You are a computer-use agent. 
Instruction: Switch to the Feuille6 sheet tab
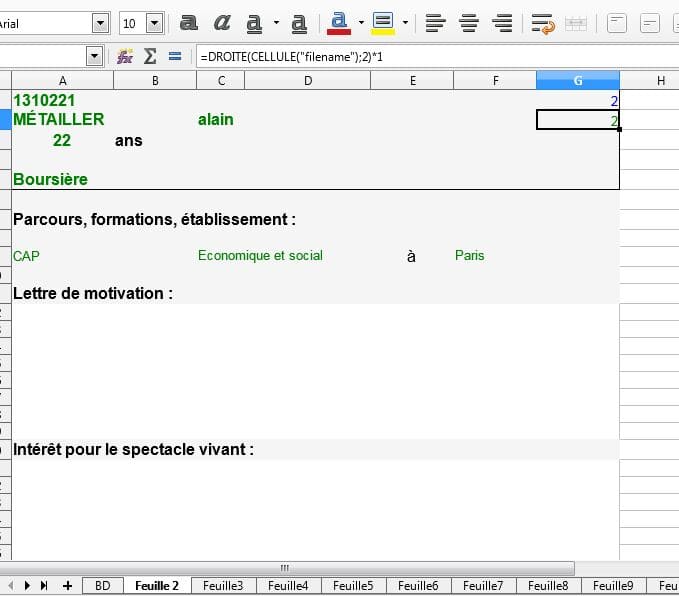click(418, 586)
